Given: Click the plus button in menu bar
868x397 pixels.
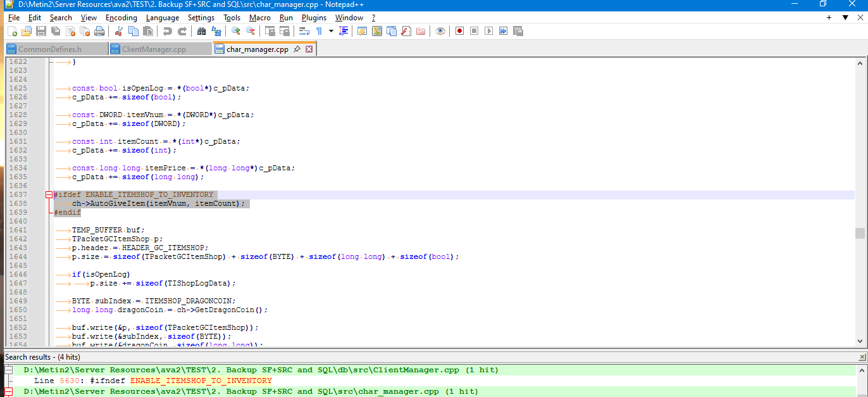Looking at the screenshot, I should point(829,18).
